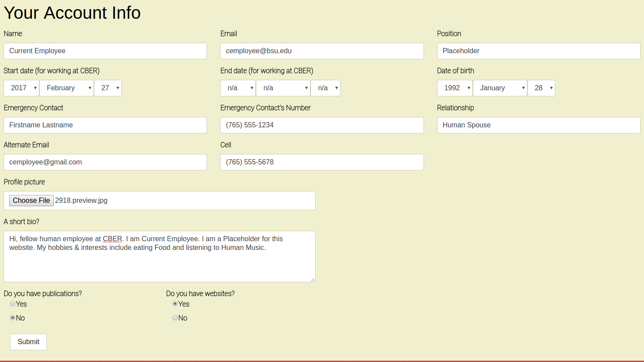Screen dimensions: 644x362
Task: Expand the end date month dropdown
Action: 283,88
